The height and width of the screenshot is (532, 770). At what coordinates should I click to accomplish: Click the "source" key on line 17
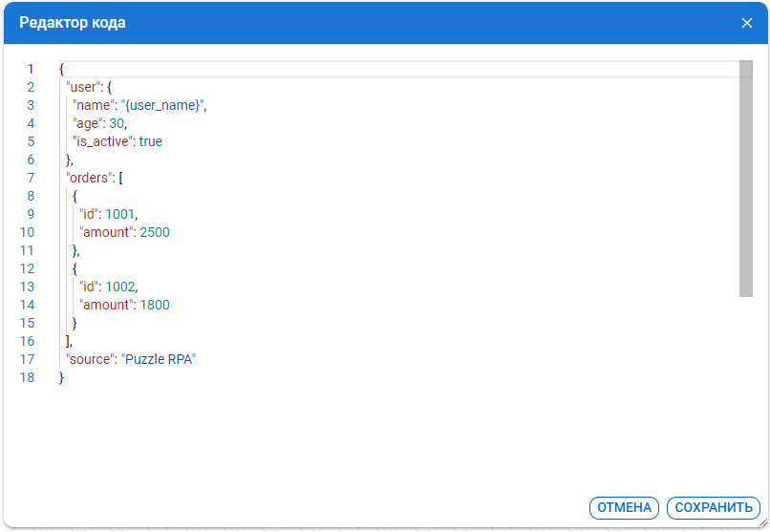point(89,359)
